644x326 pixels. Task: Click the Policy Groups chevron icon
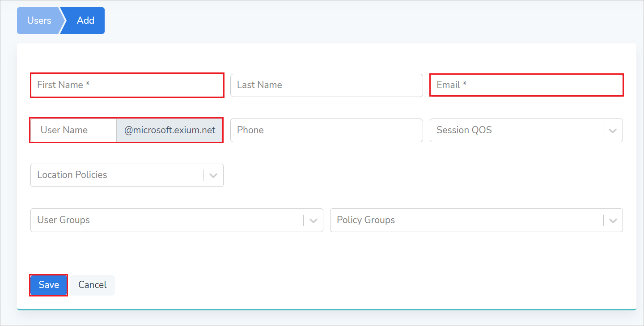click(x=613, y=220)
